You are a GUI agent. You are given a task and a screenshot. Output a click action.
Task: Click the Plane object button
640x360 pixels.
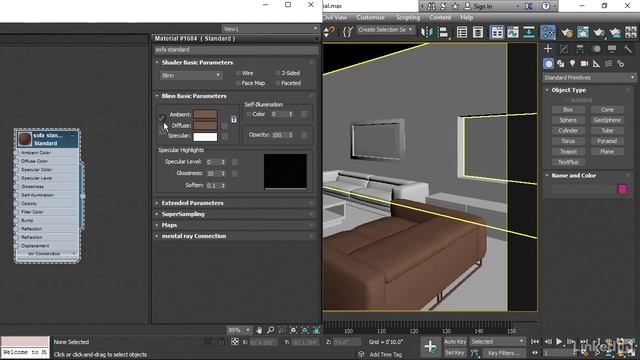pos(607,151)
